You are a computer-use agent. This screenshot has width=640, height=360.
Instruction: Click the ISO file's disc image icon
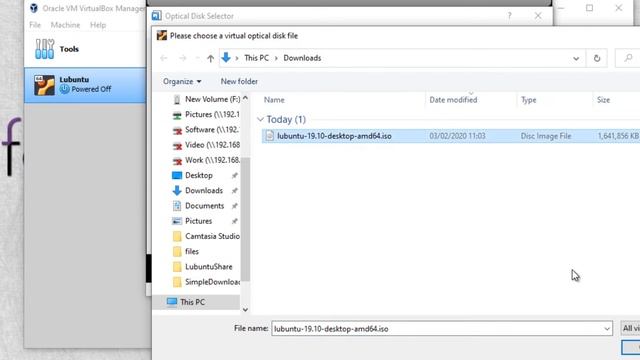[269, 136]
